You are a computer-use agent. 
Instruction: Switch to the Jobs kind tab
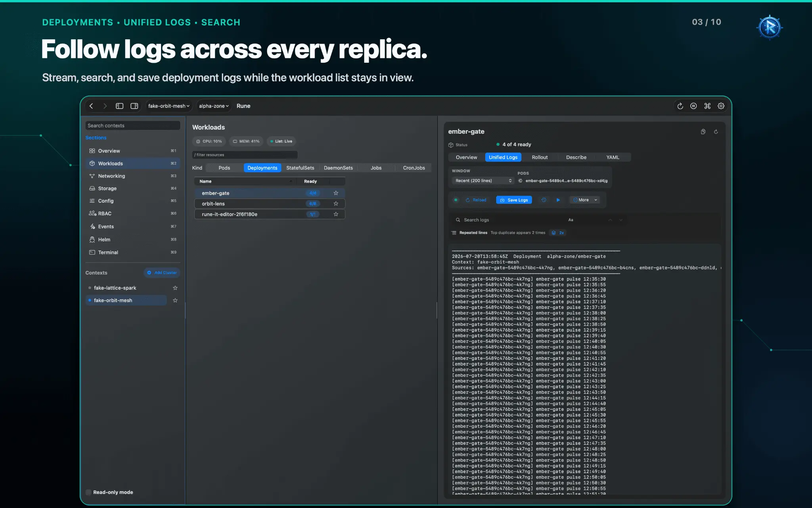click(x=376, y=168)
